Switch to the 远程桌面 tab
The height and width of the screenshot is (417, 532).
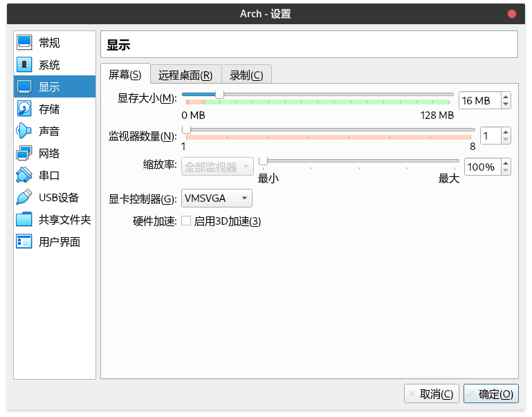click(185, 75)
